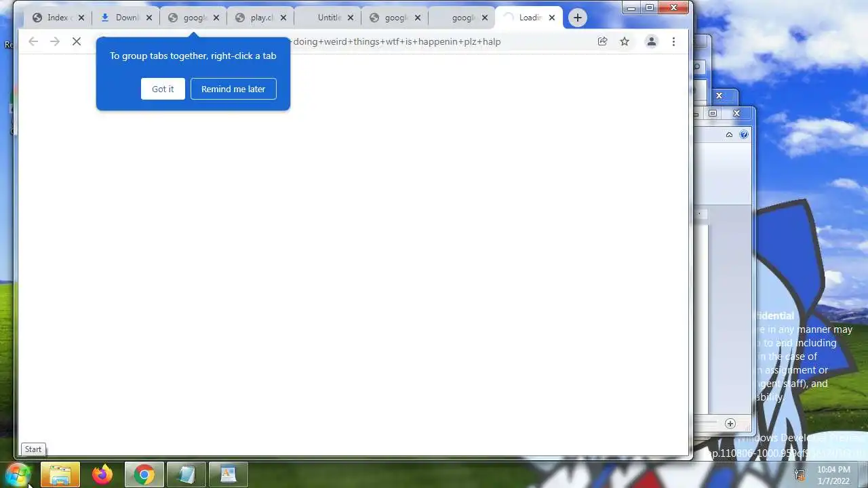Minimize the Chrome window
Image resolution: width=868 pixels, height=488 pixels.
coord(632,7)
